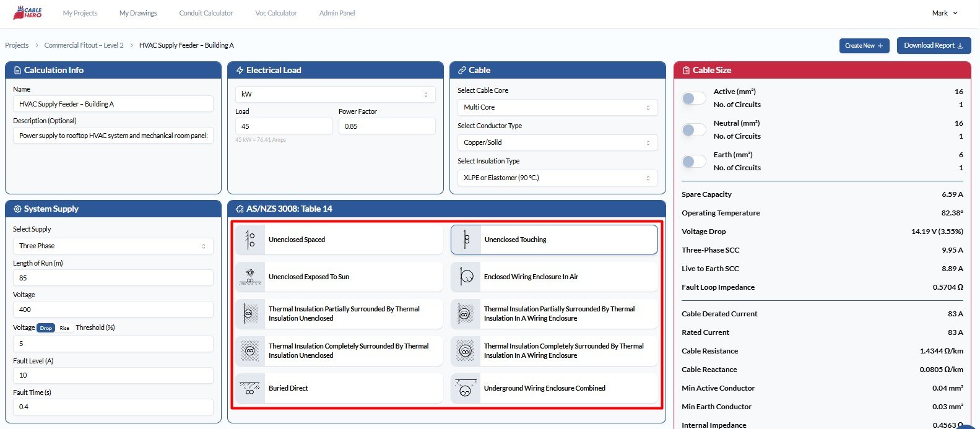
Task: Click the voltage Threshold (%) field
Action: point(113,344)
